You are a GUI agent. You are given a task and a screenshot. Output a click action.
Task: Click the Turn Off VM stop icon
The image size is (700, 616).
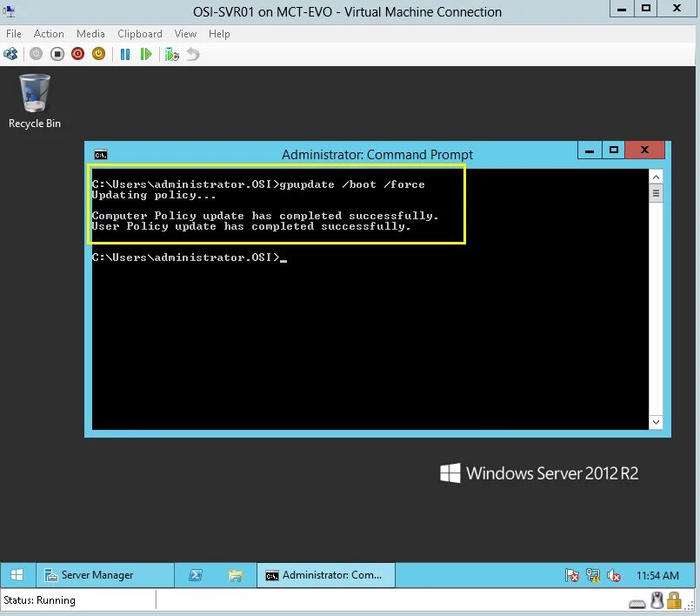57,54
